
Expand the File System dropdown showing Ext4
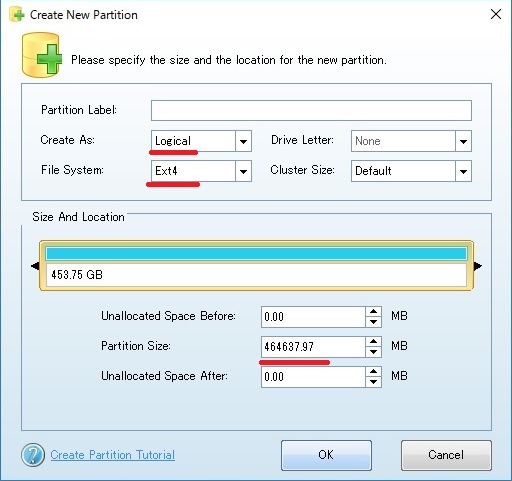point(201,171)
